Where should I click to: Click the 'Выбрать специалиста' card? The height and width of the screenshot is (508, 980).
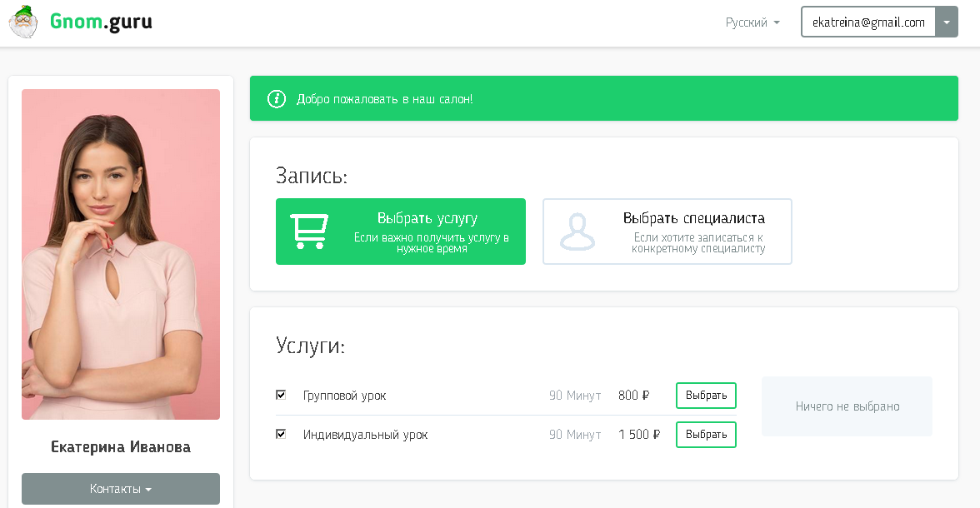point(667,231)
